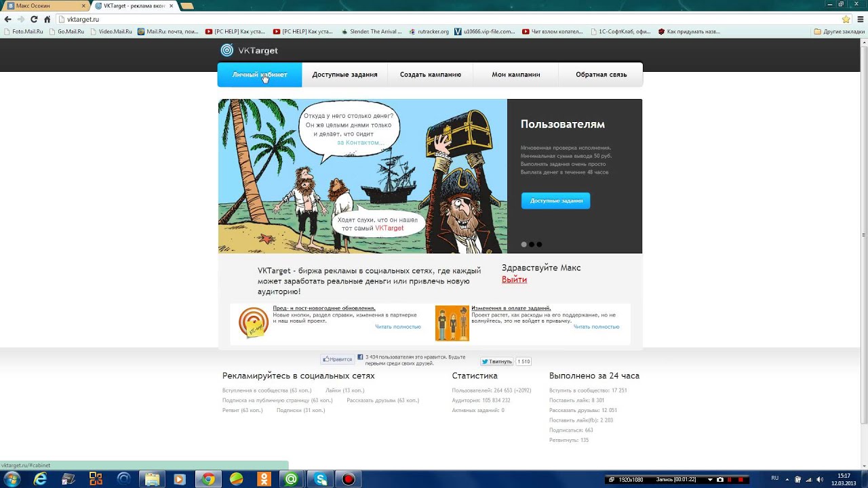
Task: Click Читать полностью under новогодние обновления
Action: (x=398, y=327)
